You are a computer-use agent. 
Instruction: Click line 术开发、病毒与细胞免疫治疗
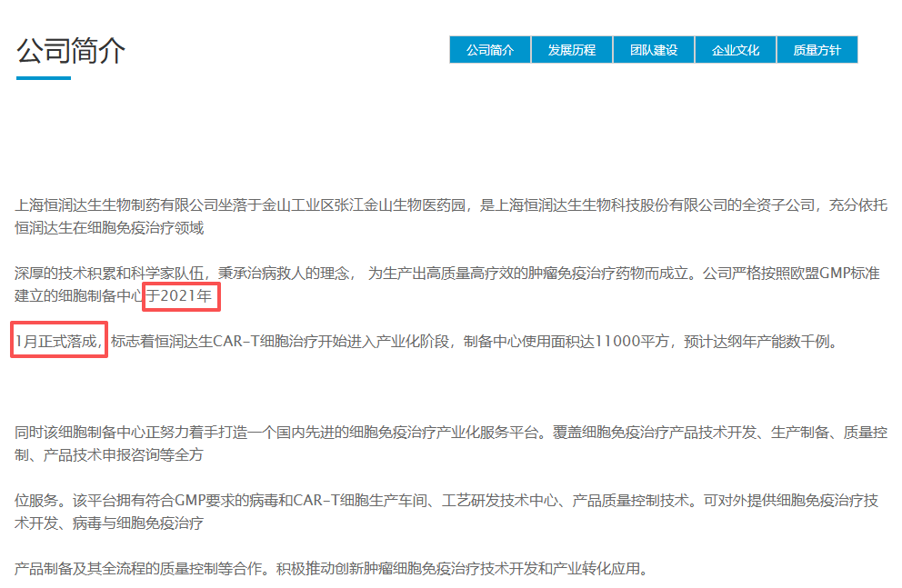tap(109, 523)
